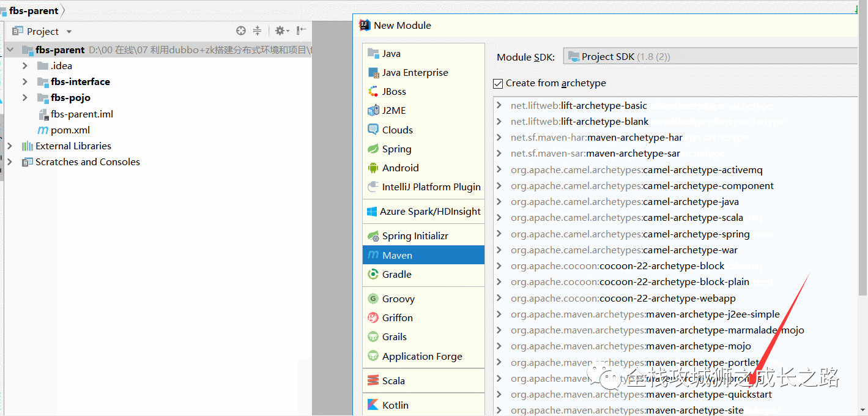Click fbs-parent breadcrumb in navigation bar
The image size is (868, 416).
[34, 10]
